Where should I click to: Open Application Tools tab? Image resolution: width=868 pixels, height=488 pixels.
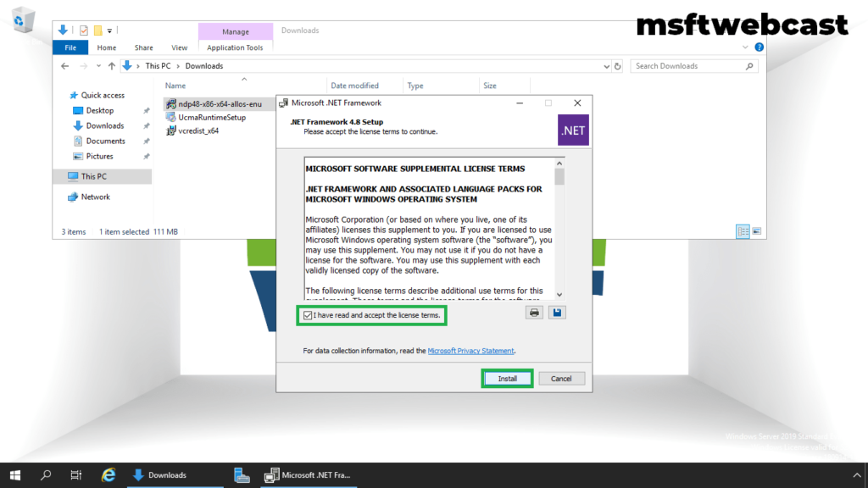tap(235, 47)
